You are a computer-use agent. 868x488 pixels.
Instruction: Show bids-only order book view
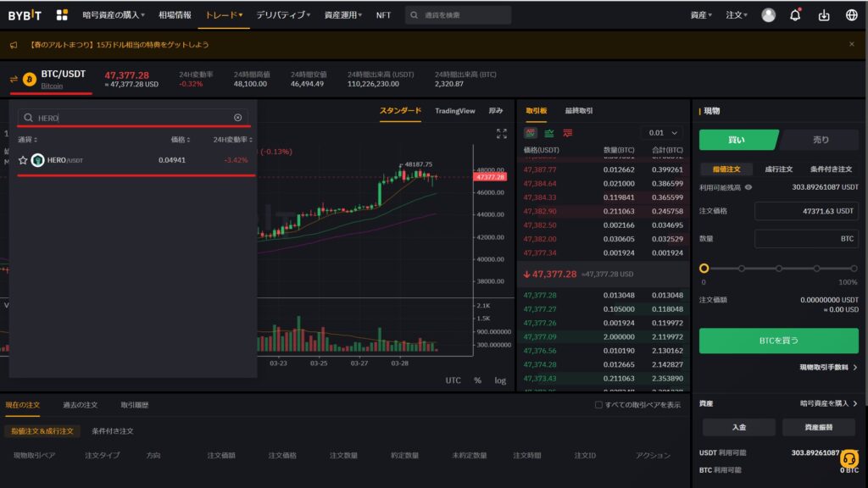click(549, 133)
